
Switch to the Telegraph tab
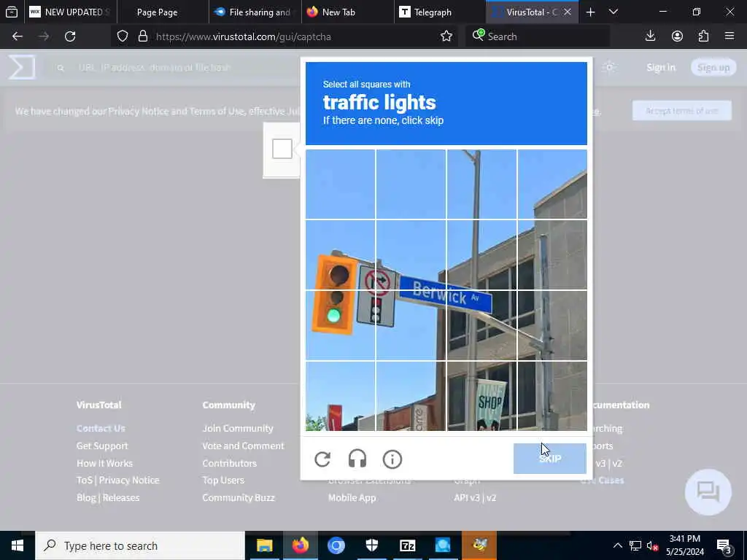(x=440, y=12)
